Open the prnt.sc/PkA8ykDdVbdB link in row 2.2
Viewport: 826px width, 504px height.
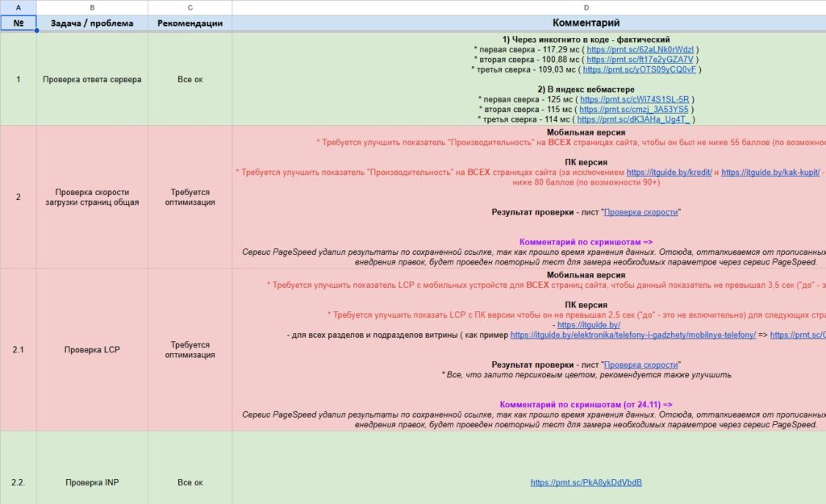click(x=586, y=482)
